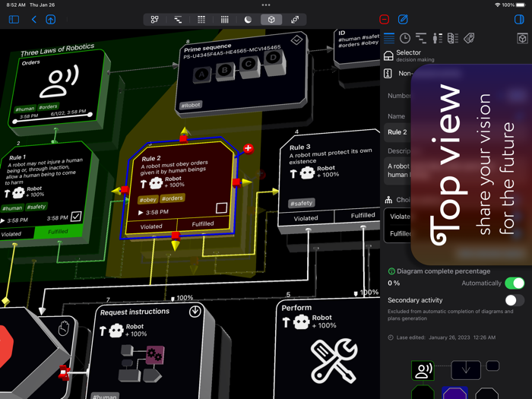Tap the #obey tag on Rule 2
This screenshot has height=399, width=532.
pyautogui.click(x=147, y=200)
